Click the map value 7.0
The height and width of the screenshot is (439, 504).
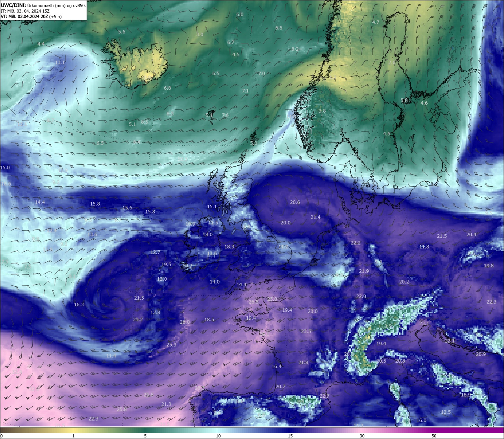tap(261, 73)
